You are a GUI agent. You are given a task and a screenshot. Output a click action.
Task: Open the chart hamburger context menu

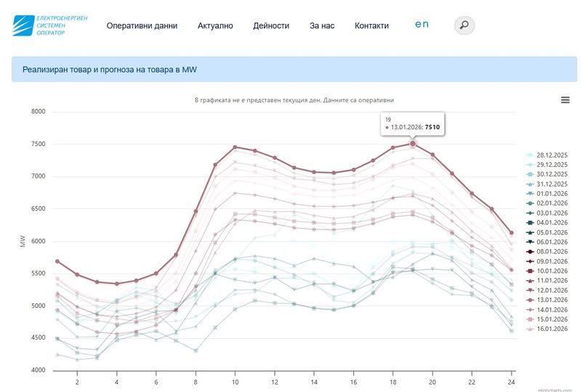(x=565, y=100)
